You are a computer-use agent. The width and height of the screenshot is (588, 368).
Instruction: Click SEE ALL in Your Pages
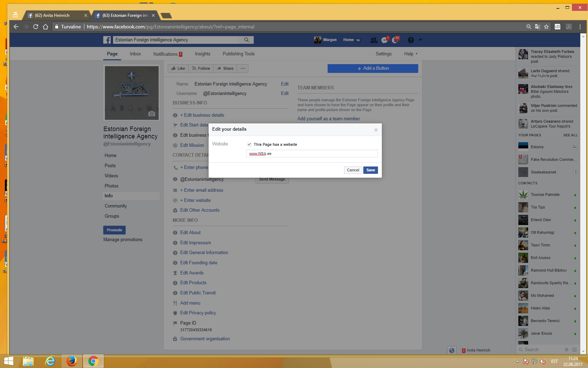[x=570, y=135]
